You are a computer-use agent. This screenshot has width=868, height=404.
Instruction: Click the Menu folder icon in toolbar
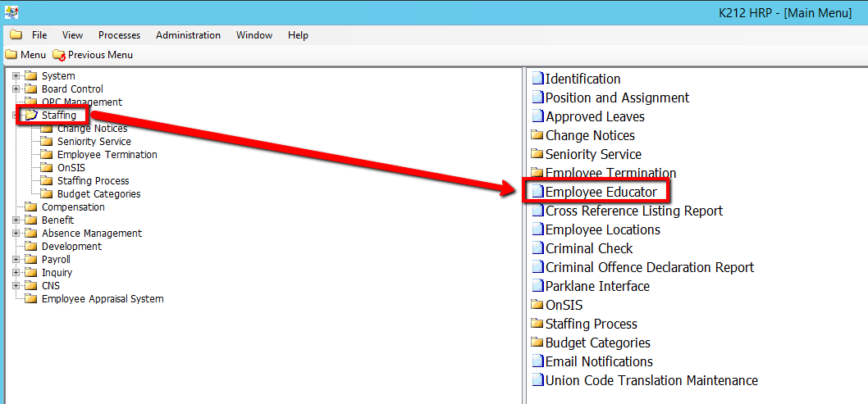coord(11,55)
